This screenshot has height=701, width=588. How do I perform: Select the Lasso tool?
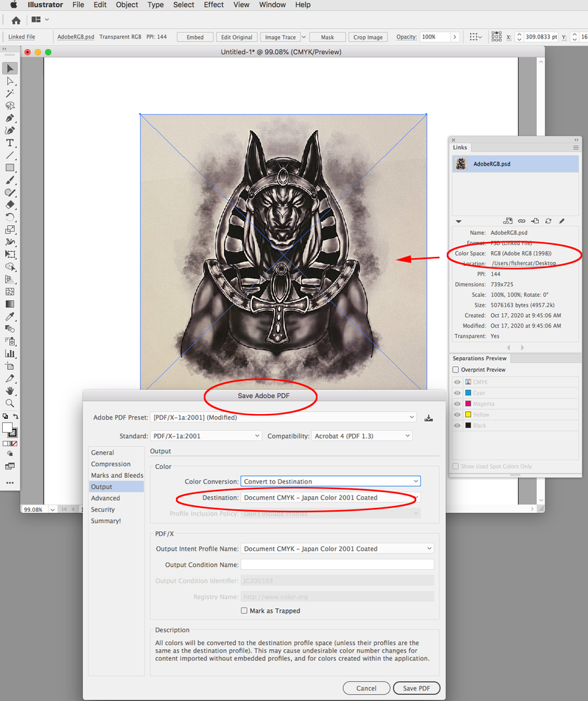point(10,106)
